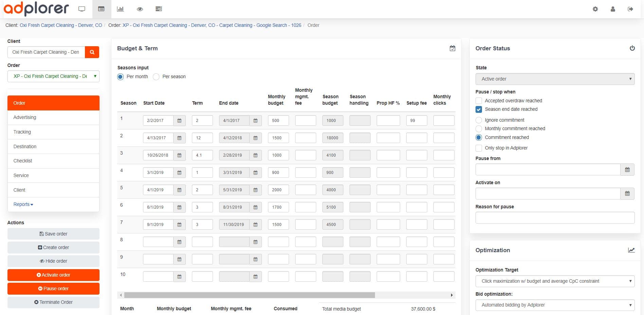Screen dimensions: 644x315
Task: Click the horizontal scrollbar under the seasons table
Action: coord(249,295)
